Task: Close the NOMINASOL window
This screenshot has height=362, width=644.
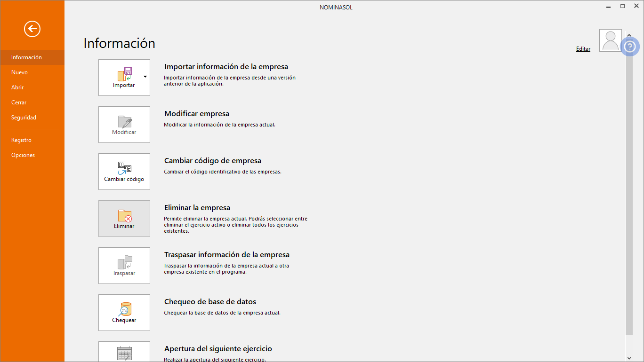Action: [x=636, y=6]
